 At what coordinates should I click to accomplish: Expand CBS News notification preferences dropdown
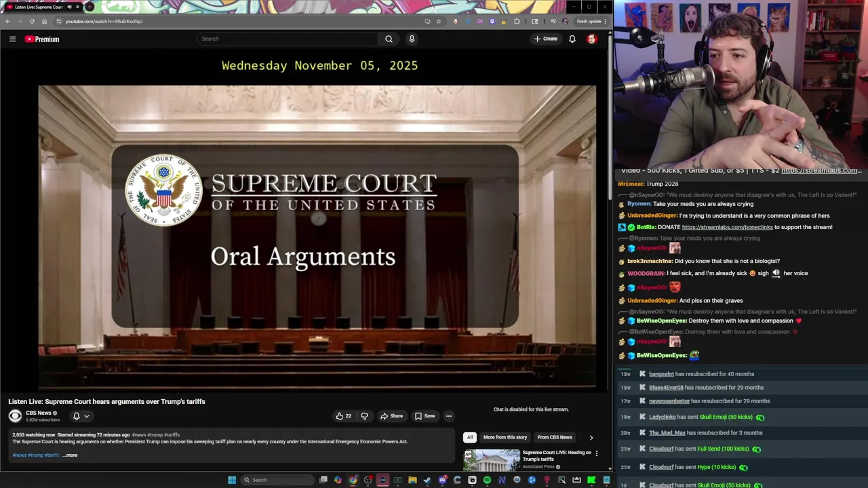[x=81, y=416]
